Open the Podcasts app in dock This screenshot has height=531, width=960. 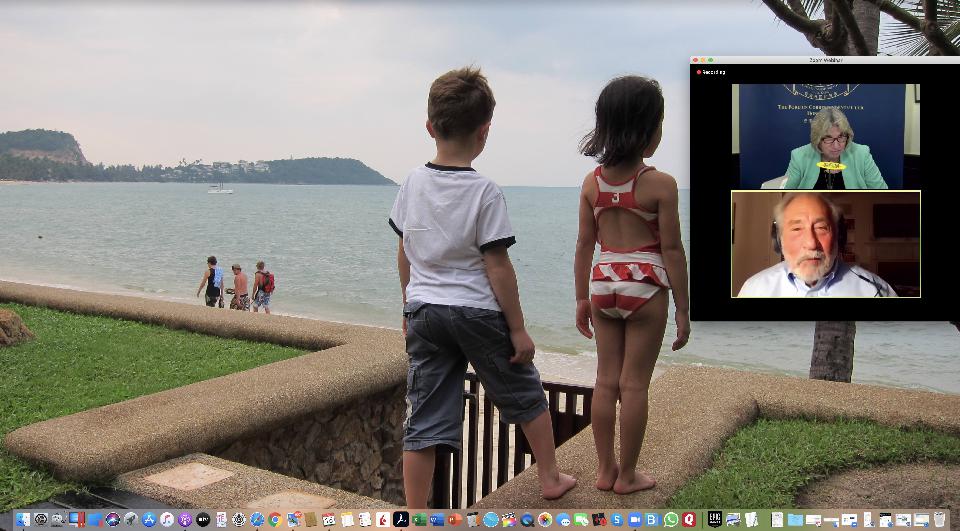click(x=185, y=519)
